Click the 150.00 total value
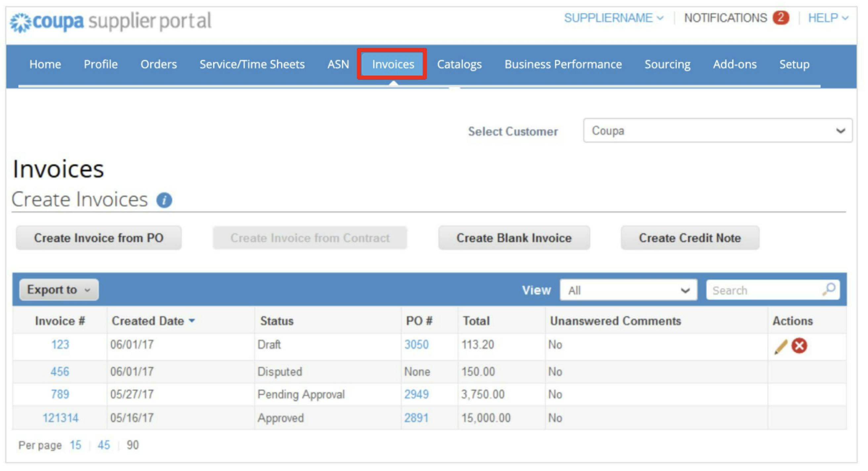Image resolution: width=868 pixels, height=471 pixels. click(478, 372)
